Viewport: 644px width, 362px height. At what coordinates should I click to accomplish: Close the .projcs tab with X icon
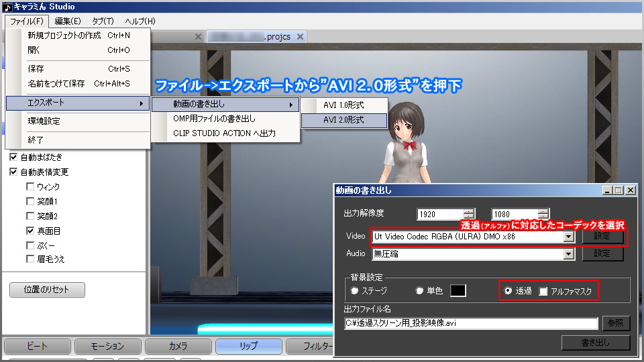tap(300, 37)
